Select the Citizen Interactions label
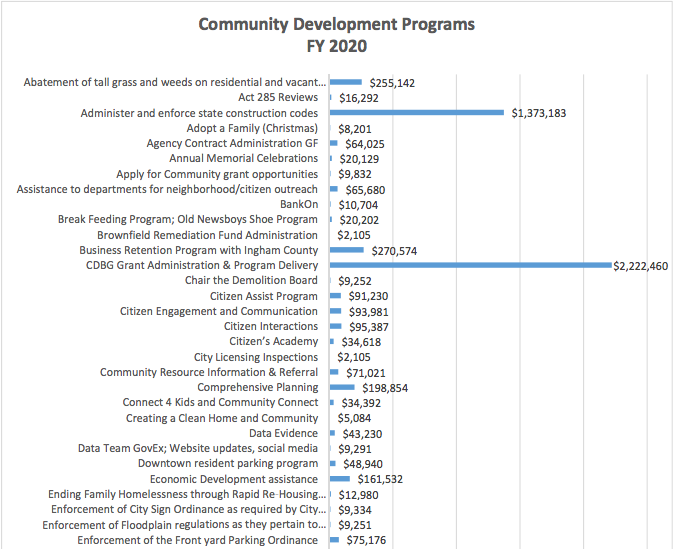The height and width of the screenshot is (549, 674). (x=271, y=326)
